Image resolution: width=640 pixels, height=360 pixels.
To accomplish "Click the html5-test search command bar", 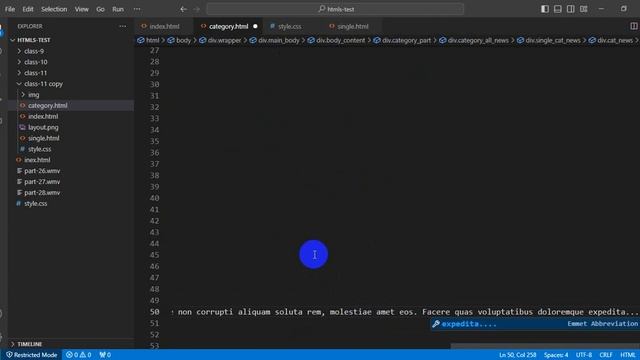I will pyautogui.click(x=335, y=9).
